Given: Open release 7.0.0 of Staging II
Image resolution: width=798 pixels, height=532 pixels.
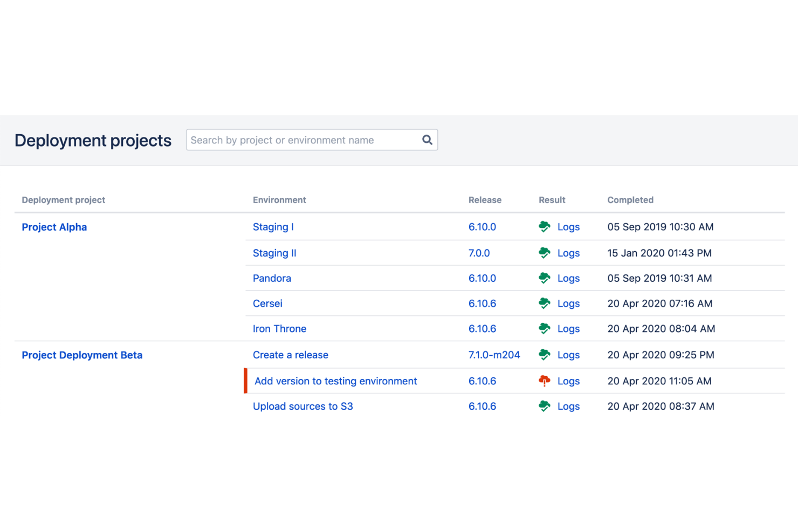Looking at the screenshot, I should pyautogui.click(x=479, y=252).
